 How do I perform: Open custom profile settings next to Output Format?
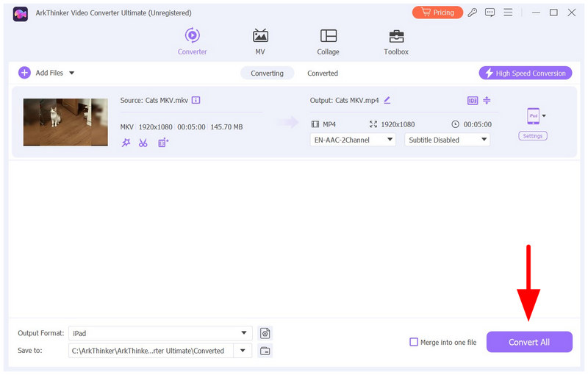tap(265, 333)
